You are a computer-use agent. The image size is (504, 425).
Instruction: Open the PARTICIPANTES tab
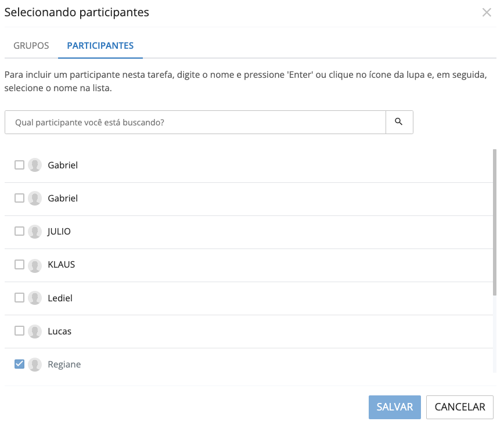point(100,45)
